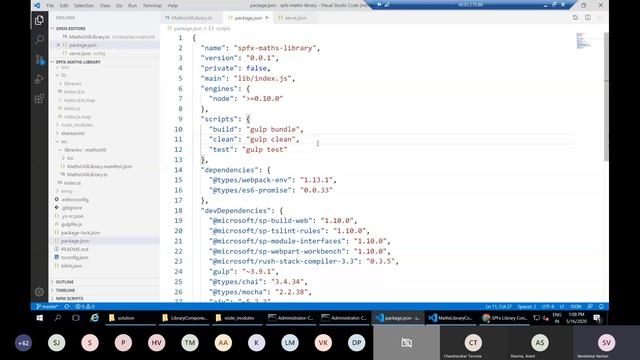The height and width of the screenshot is (360, 640).
Task: Expand the Outline section
Action: coord(64,282)
